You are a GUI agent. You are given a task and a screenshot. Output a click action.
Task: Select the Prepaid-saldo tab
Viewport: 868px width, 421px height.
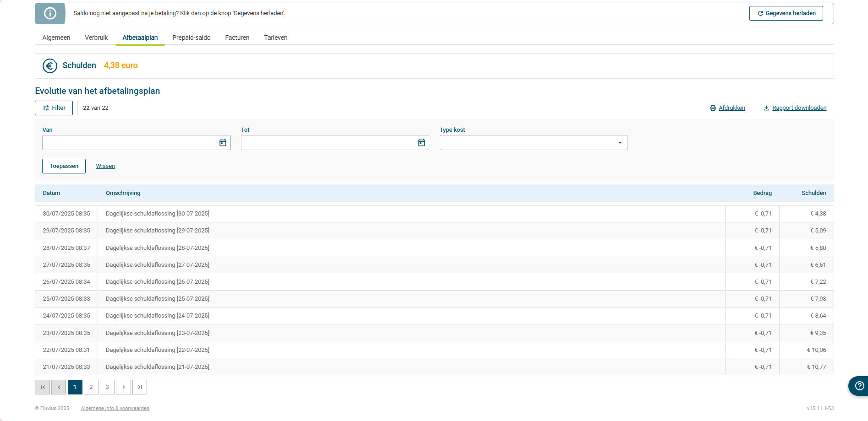(x=191, y=38)
